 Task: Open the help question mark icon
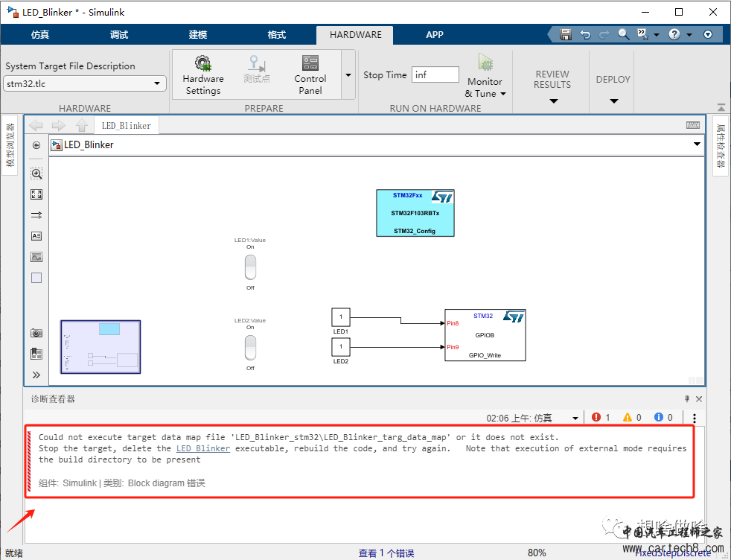click(x=674, y=34)
